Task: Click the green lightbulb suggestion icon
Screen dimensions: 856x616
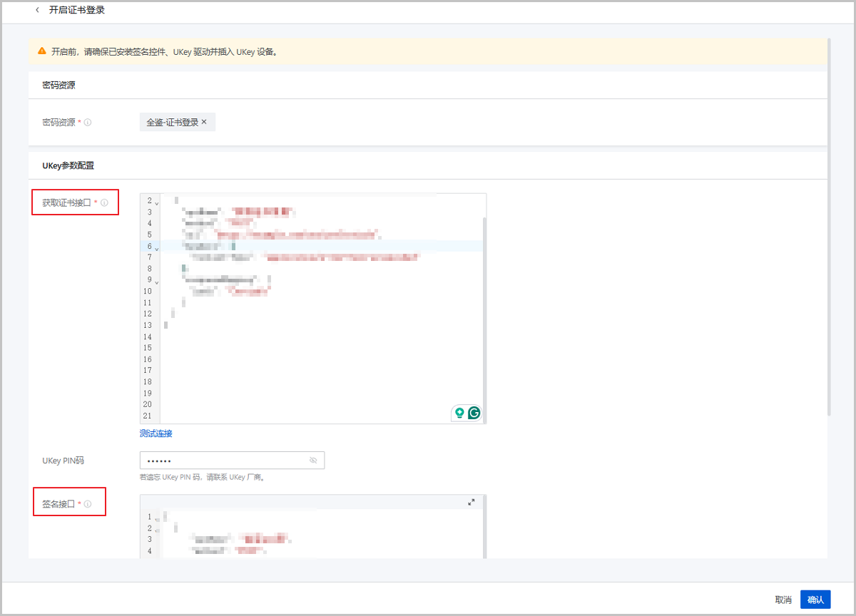Action: pyautogui.click(x=459, y=413)
